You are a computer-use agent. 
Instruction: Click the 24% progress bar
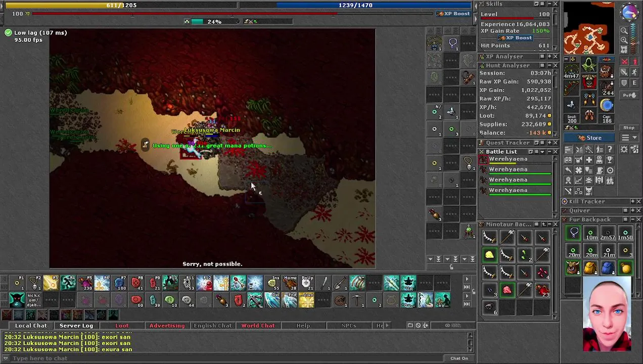pyautogui.click(x=214, y=21)
